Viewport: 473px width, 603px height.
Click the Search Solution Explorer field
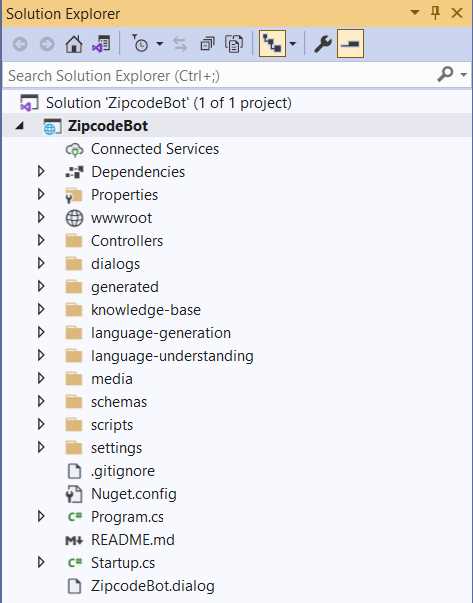(x=219, y=75)
